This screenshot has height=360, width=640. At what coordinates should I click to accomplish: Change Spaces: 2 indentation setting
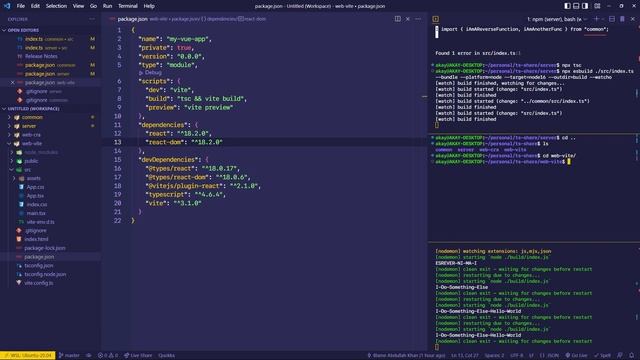click(494, 356)
